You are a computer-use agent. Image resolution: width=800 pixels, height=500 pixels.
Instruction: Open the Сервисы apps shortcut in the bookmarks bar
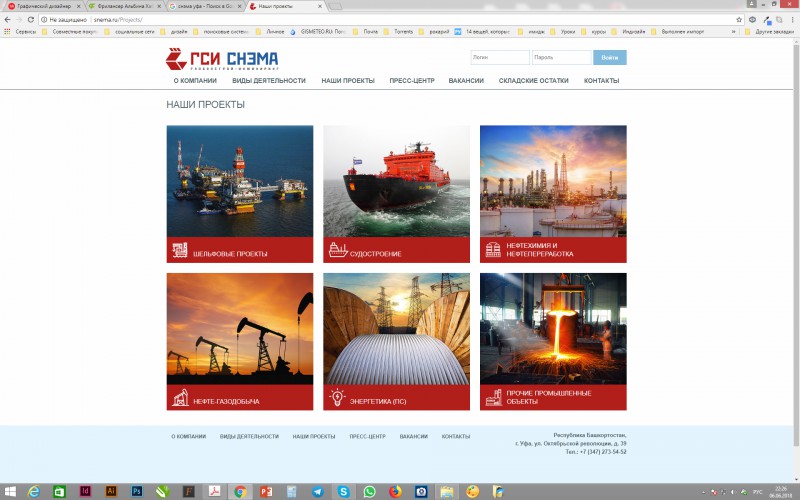[20, 32]
